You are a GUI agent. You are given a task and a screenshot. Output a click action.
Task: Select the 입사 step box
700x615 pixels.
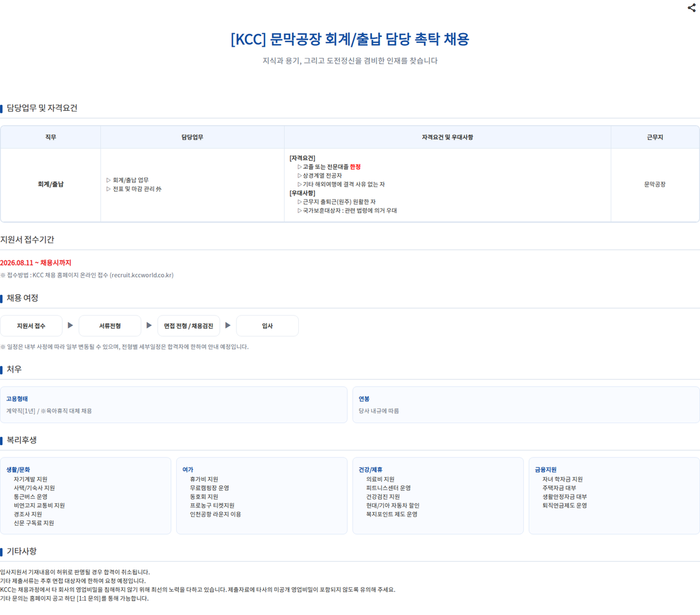coord(268,326)
